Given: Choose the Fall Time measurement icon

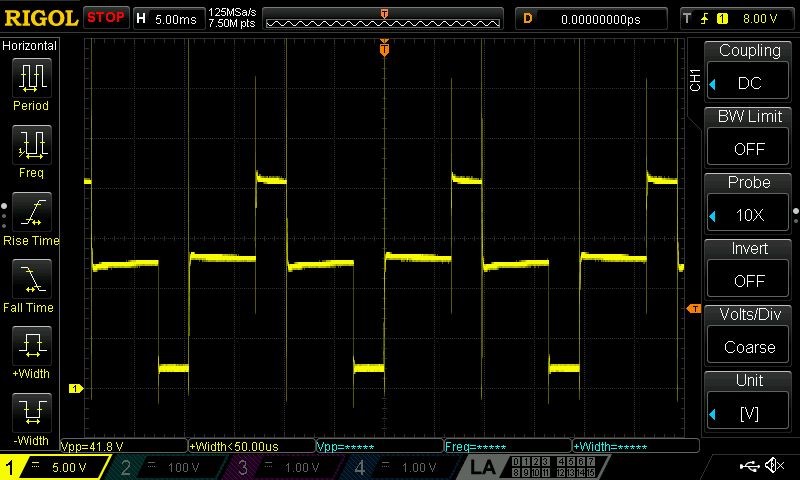Looking at the screenshot, I should [x=32, y=279].
